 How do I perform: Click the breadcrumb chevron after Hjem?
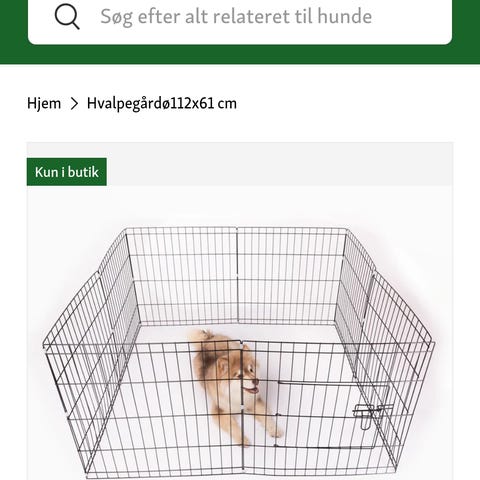coord(74,103)
